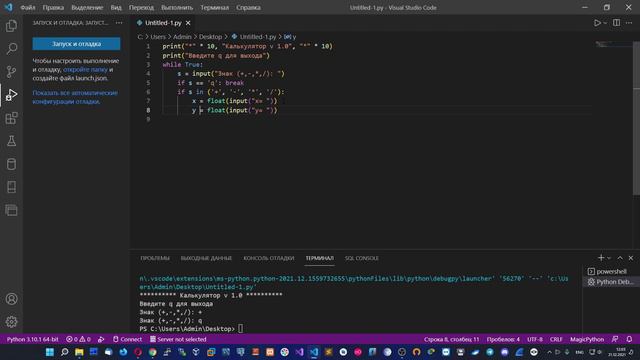The width and height of the screenshot is (640, 360).
Task: Go to line via 'Строка 8, столбец 11'
Action: 451,339
